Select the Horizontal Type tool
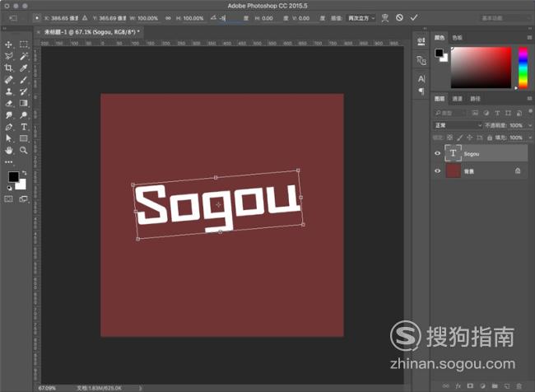 [24, 127]
